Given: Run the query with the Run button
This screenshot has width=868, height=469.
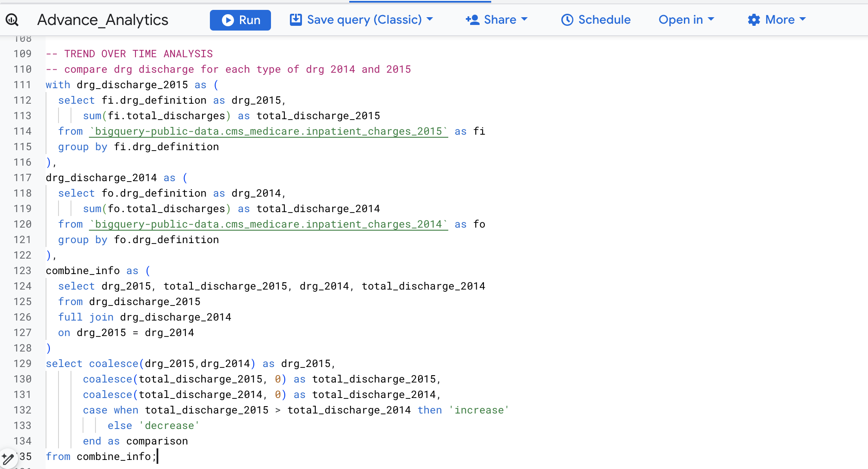Looking at the screenshot, I should point(240,20).
